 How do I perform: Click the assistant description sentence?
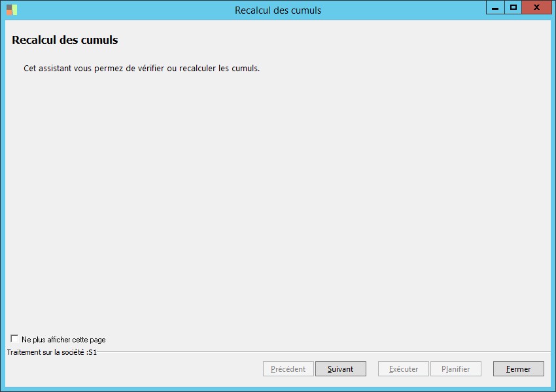tap(141, 69)
